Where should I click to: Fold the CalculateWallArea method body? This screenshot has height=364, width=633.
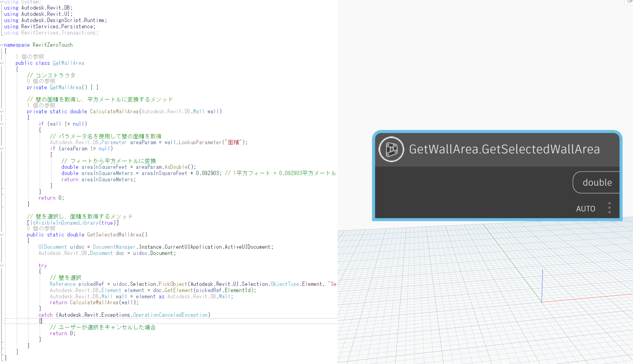pyautogui.click(x=2, y=111)
